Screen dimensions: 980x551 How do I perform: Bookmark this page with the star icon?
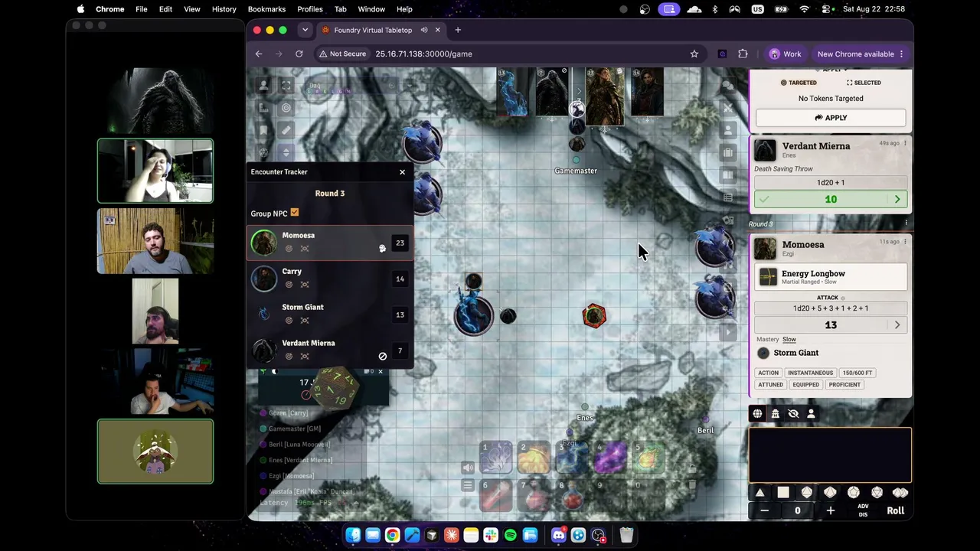(694, 54)
